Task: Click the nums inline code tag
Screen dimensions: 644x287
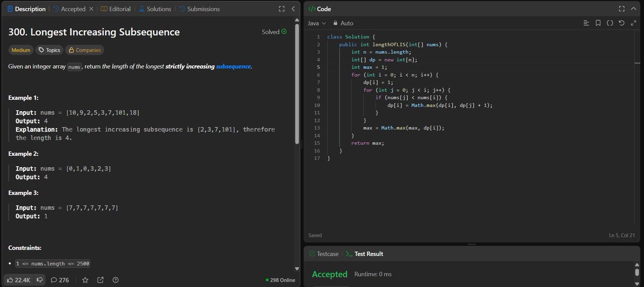Action: point(74,67)
